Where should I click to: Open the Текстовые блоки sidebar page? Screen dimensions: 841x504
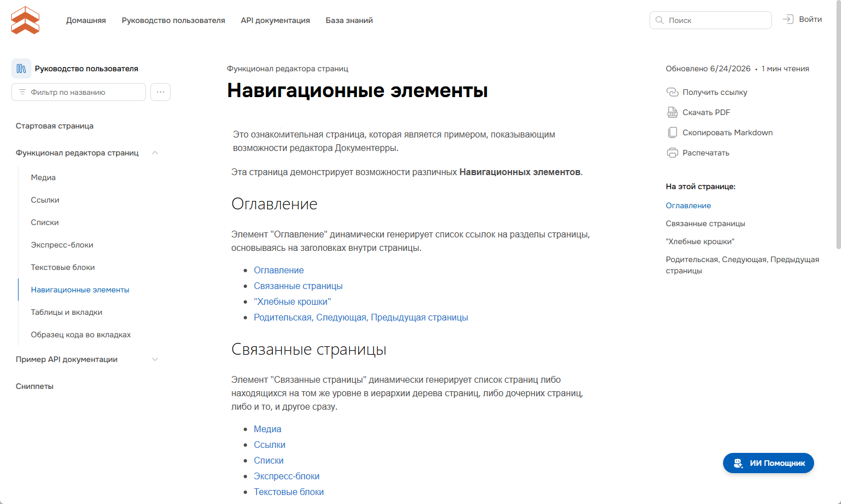(63, 267)
